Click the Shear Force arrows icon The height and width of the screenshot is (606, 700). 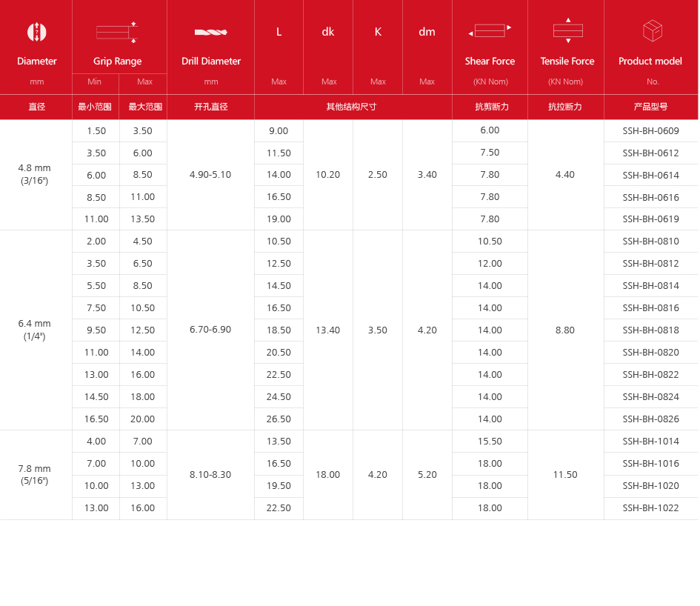(x=490, y=31)
